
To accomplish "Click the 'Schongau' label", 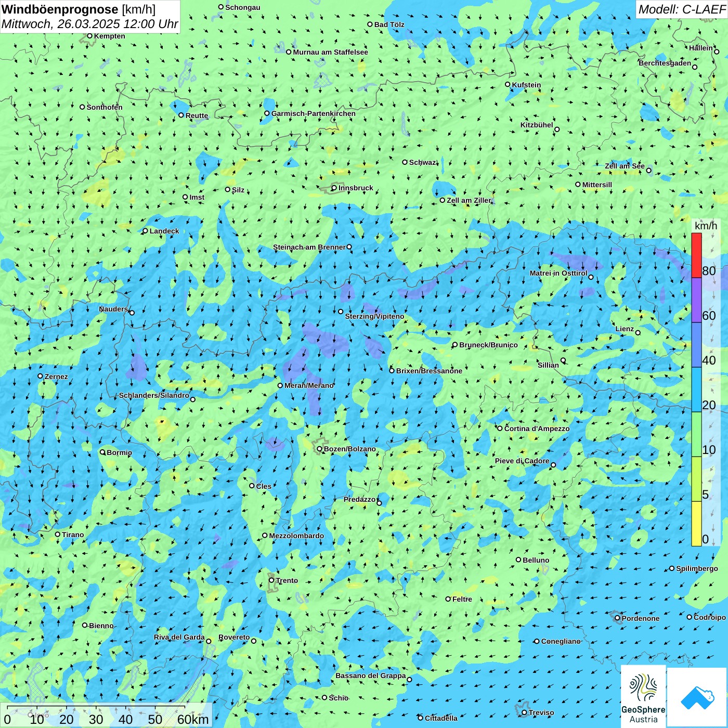I will 243,7.
